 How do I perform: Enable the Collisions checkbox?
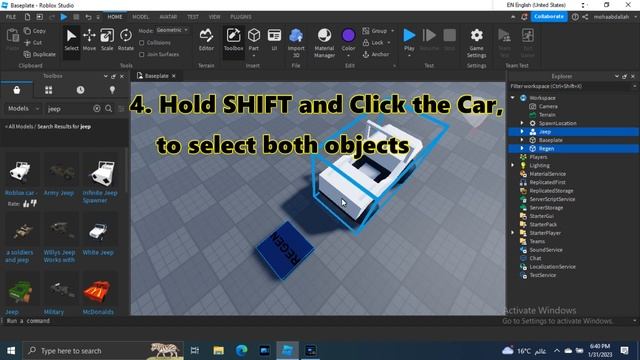(142, 42)
